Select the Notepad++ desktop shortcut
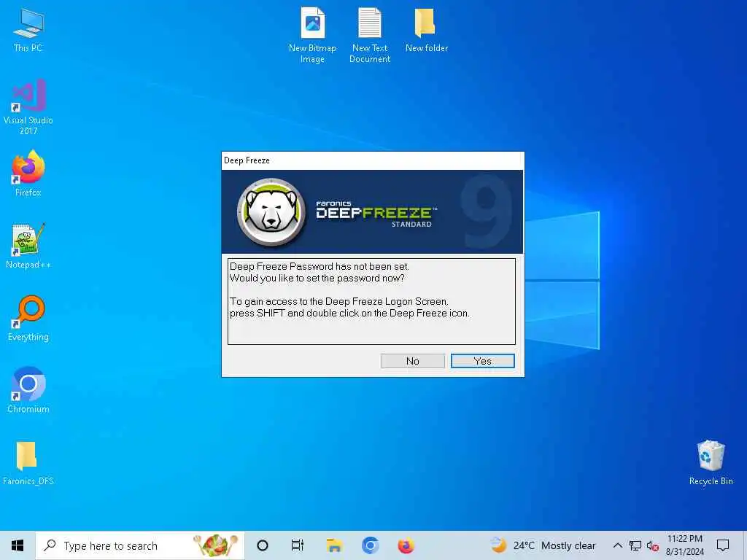Image resolution: width=747 pixels, height=560 pixels. (28, 246)
